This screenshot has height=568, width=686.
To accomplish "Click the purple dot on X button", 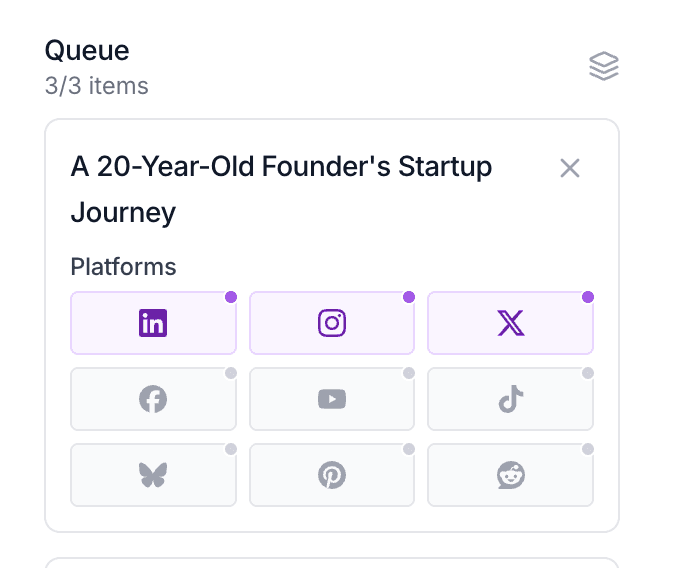I will 588,297.
